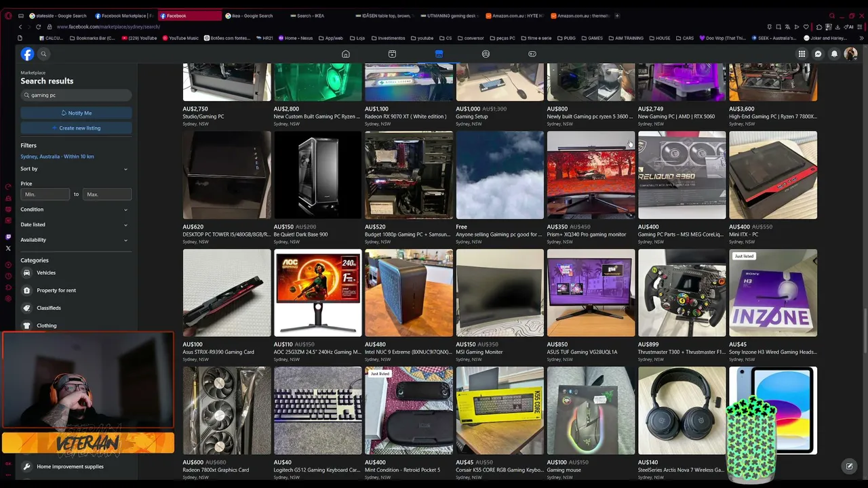Open the MSI MEG CoreLiquid parts listing
Screen dimensions: 868x488
point(682,188)
